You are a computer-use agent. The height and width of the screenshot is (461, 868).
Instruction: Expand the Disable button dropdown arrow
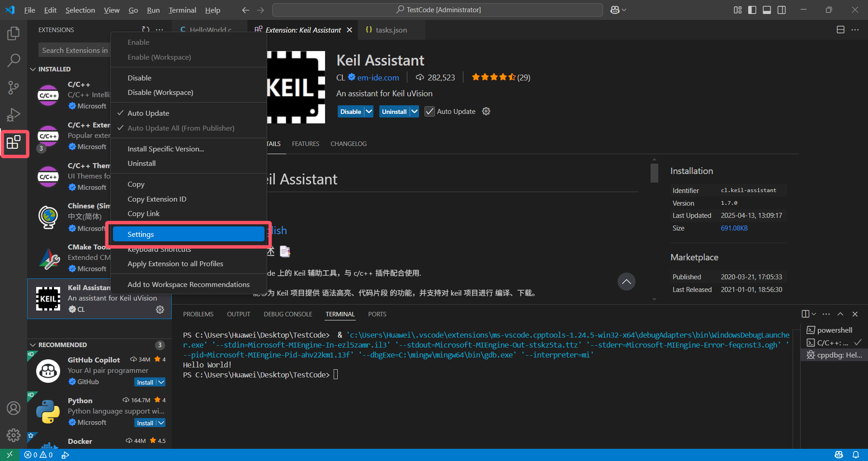click(369, 111)
